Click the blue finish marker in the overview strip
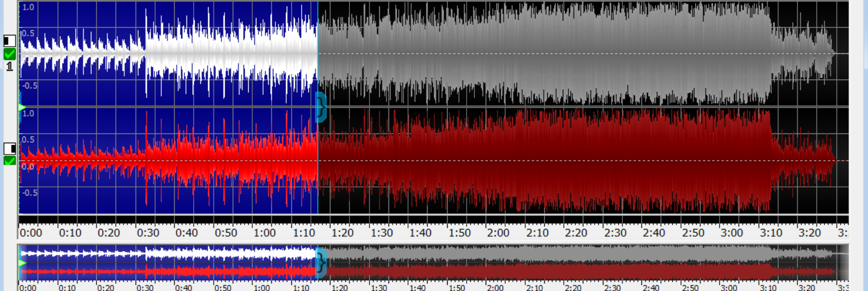This screenshot has width=868, height=291. click(321, 263)
